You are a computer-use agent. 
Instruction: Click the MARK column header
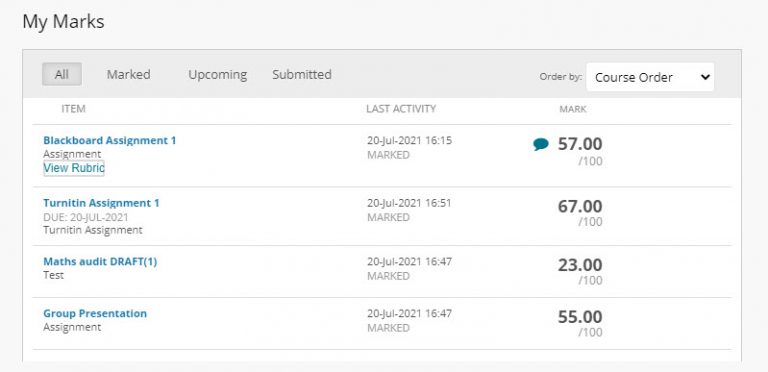[573, 109]
